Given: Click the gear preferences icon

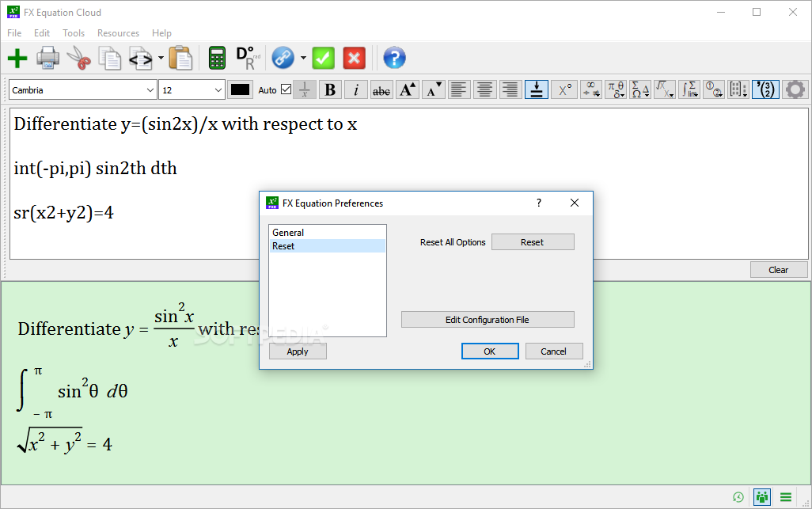Looking at the screenshot, I should point(795,89).
